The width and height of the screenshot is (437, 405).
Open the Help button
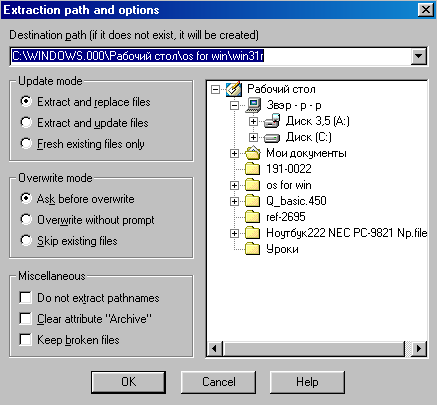pos(307,382)
